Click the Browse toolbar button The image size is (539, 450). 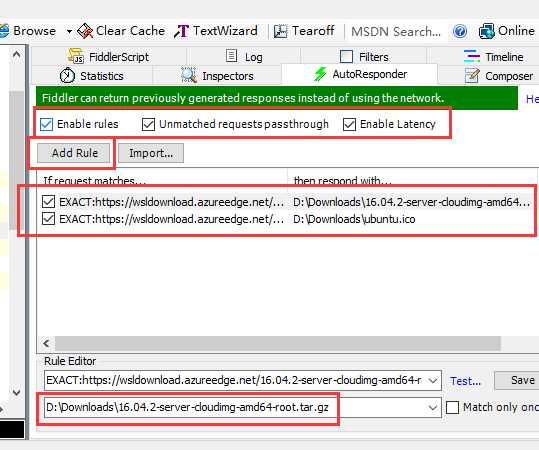[28, 31]
